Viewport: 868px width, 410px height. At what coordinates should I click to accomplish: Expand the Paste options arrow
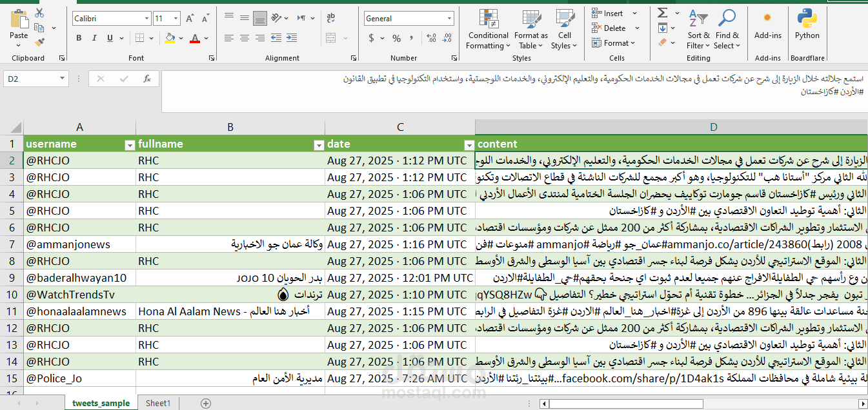tap(19, 45)
